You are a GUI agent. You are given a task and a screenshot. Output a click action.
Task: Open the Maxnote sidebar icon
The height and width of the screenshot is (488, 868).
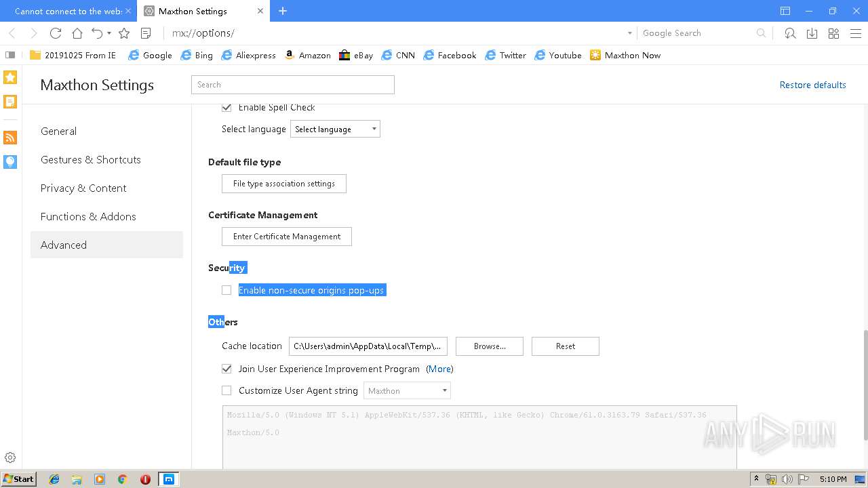click(10, 102)
